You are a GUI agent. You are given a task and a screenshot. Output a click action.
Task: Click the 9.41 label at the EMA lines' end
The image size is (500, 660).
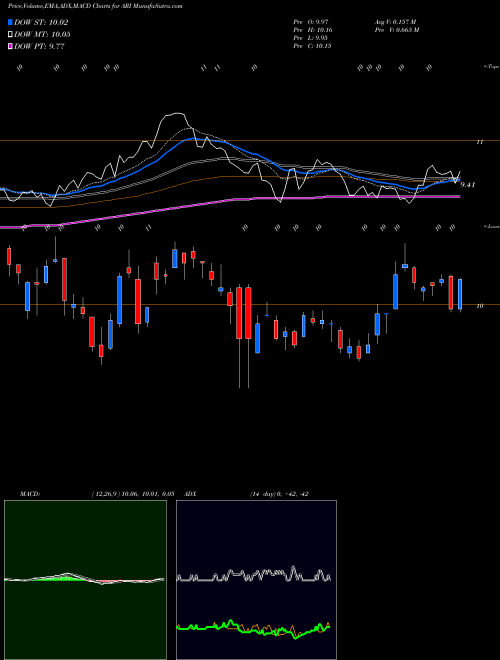tap(468, 185)
